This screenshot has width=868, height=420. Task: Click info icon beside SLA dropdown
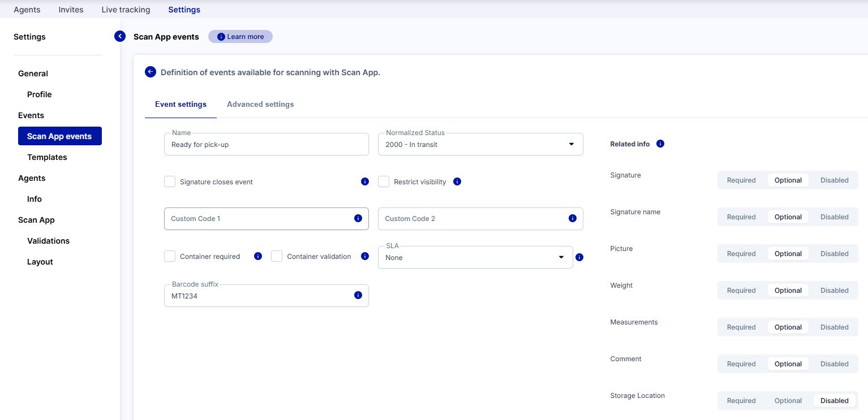[579, 257]
